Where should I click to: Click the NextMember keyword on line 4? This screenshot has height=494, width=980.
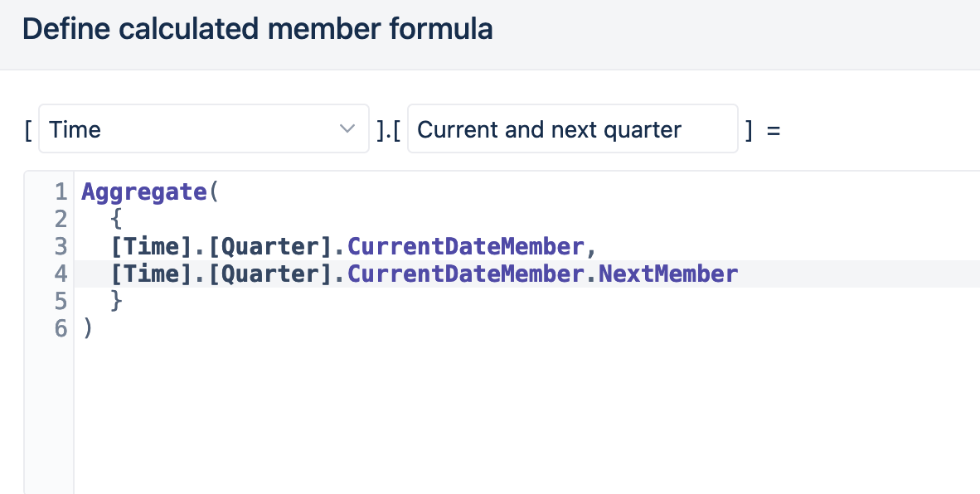click(x=668, y=274)
